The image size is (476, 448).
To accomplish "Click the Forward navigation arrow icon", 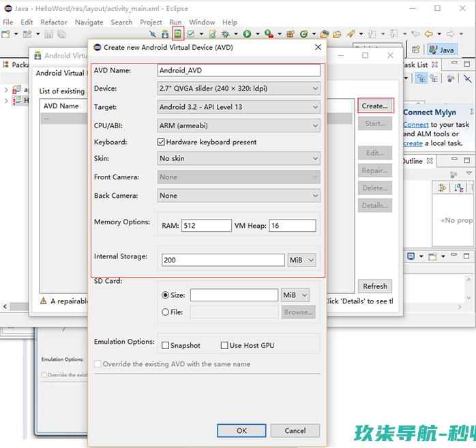I will pos(451,33).
